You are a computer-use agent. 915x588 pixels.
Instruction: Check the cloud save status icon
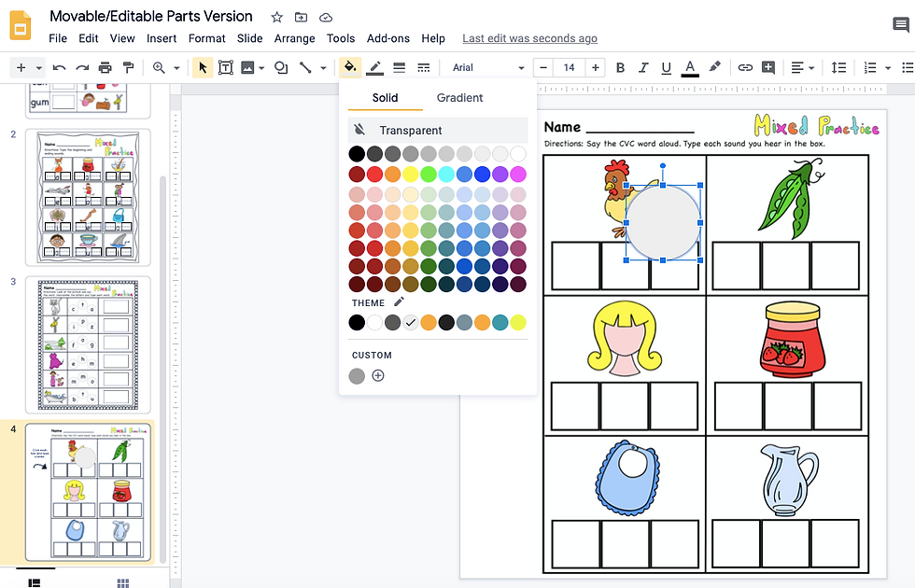click(326, 18)
